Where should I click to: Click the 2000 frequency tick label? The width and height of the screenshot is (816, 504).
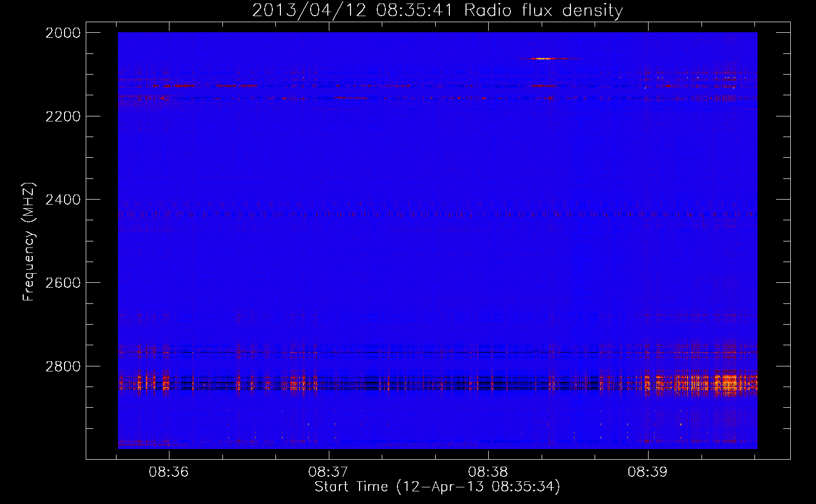pos(63,33)
